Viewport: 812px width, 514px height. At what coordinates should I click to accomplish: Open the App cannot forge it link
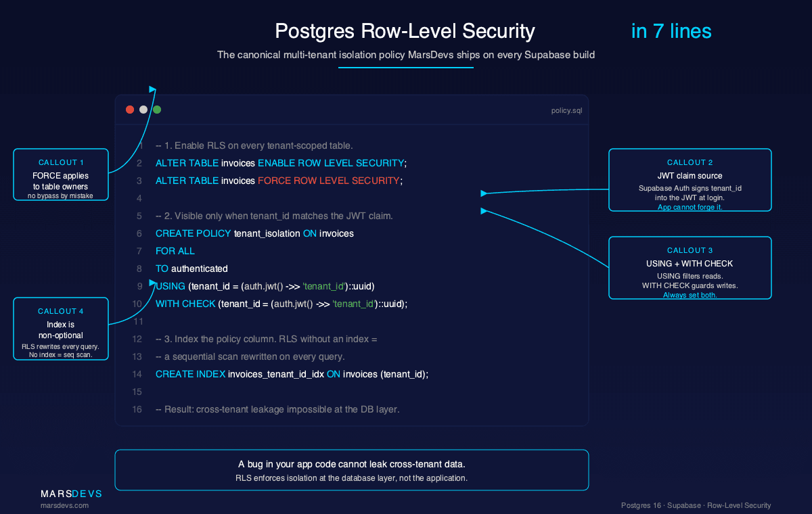point(690,207)
